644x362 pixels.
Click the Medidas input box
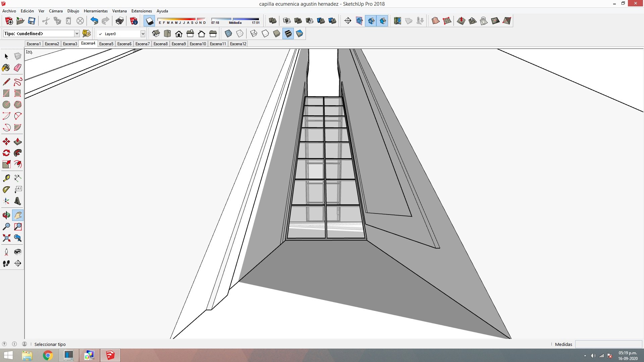[x=608, y=344]
